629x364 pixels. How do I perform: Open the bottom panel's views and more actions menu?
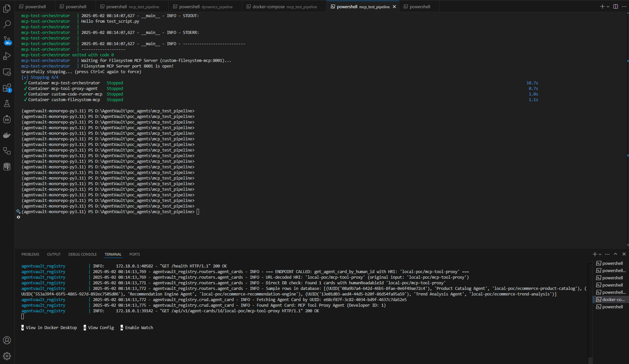coord(607,254)
